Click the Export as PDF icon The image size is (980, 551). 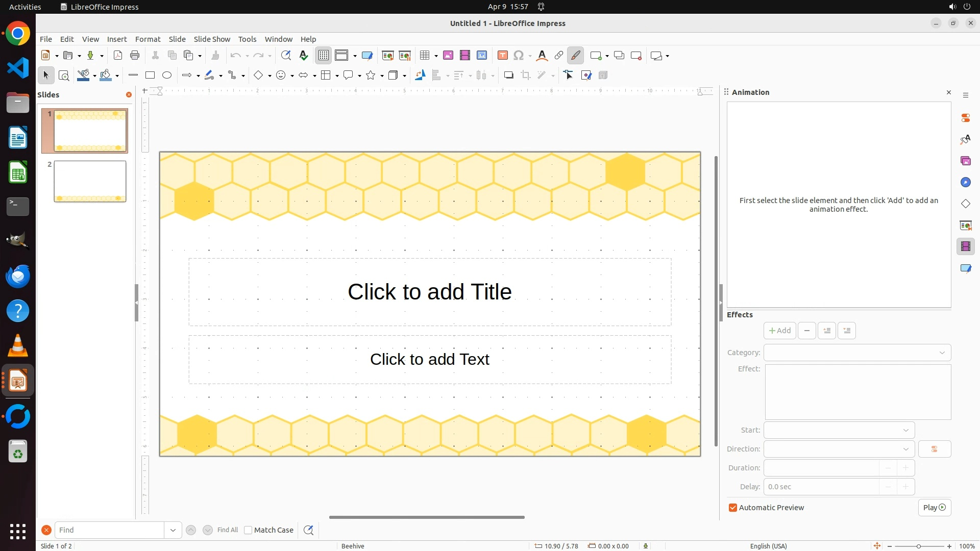tap(118, 56)
